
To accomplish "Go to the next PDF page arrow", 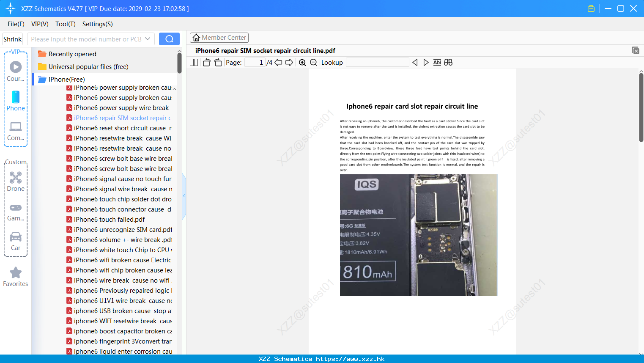I will tap(289, 63).
